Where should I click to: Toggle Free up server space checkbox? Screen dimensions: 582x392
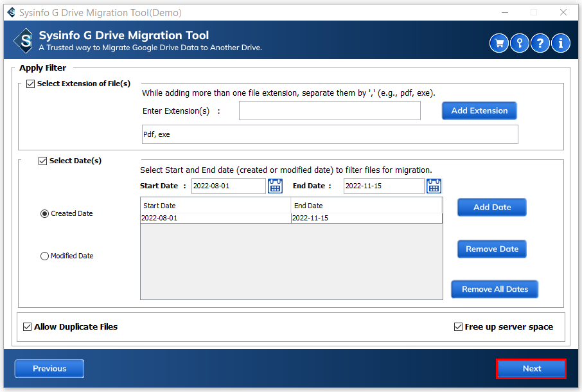click(458, 327)
